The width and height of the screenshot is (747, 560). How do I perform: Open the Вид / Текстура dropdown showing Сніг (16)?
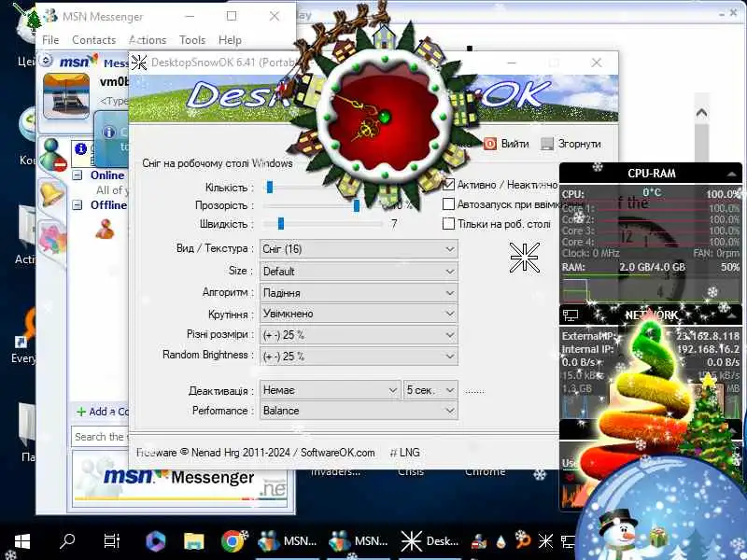point(359,249)
